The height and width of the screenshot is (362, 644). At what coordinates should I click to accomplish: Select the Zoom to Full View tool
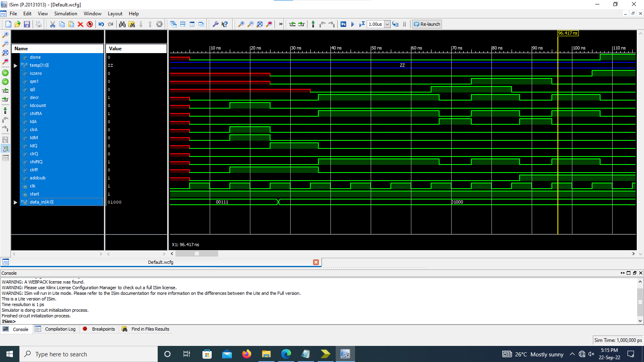pos(260,24)
